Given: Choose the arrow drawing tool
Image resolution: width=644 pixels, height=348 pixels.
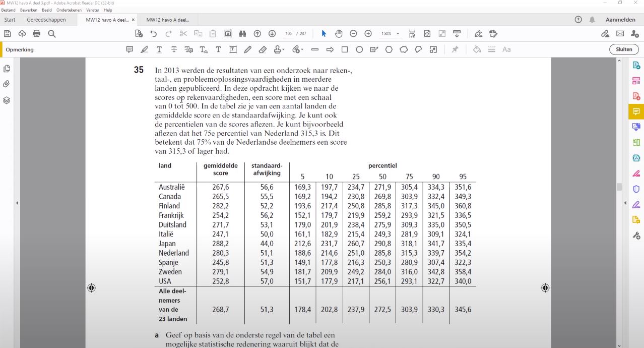Looking at the screenshot, I should (330, 49).
